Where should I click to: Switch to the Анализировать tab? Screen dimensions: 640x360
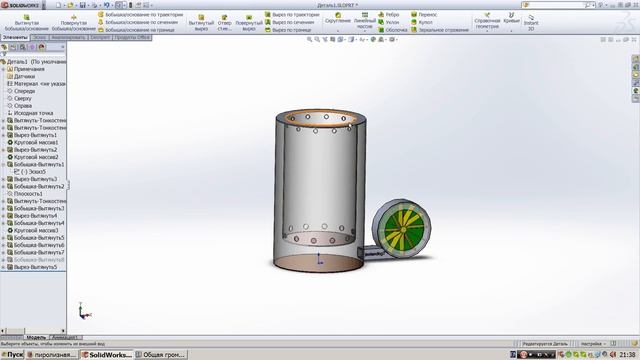tap(68, 37)
